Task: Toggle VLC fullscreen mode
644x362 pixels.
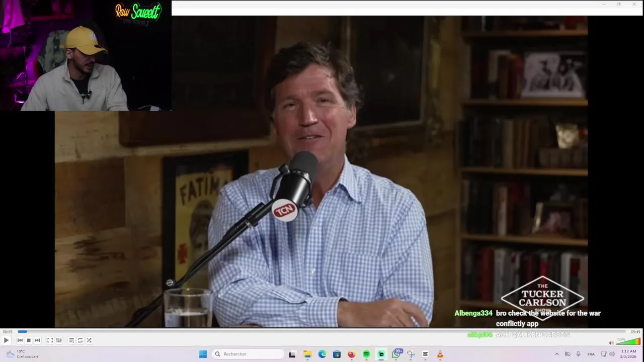Action: coord(50,340)
